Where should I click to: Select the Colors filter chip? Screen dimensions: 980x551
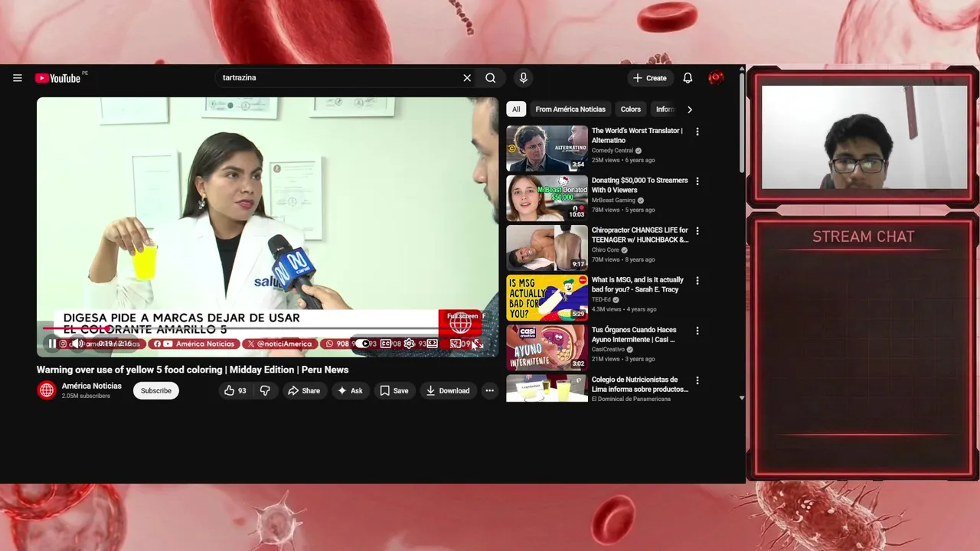[x=631, y=109]
